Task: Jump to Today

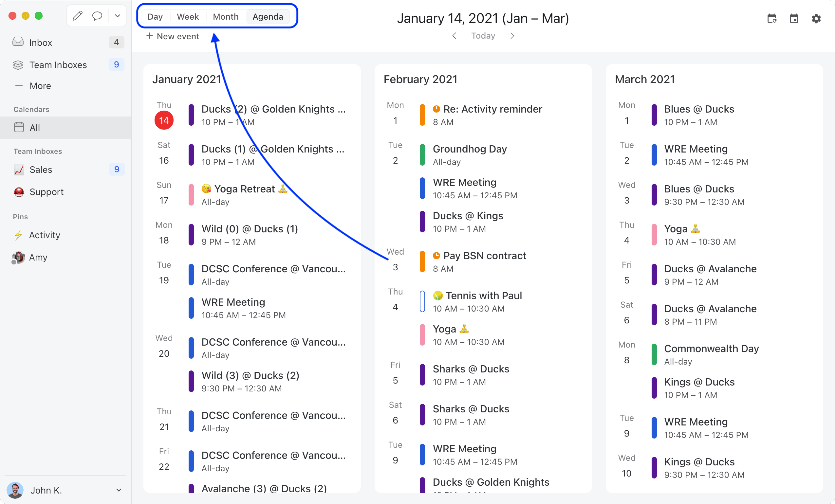Action: [x=483, y=36]
